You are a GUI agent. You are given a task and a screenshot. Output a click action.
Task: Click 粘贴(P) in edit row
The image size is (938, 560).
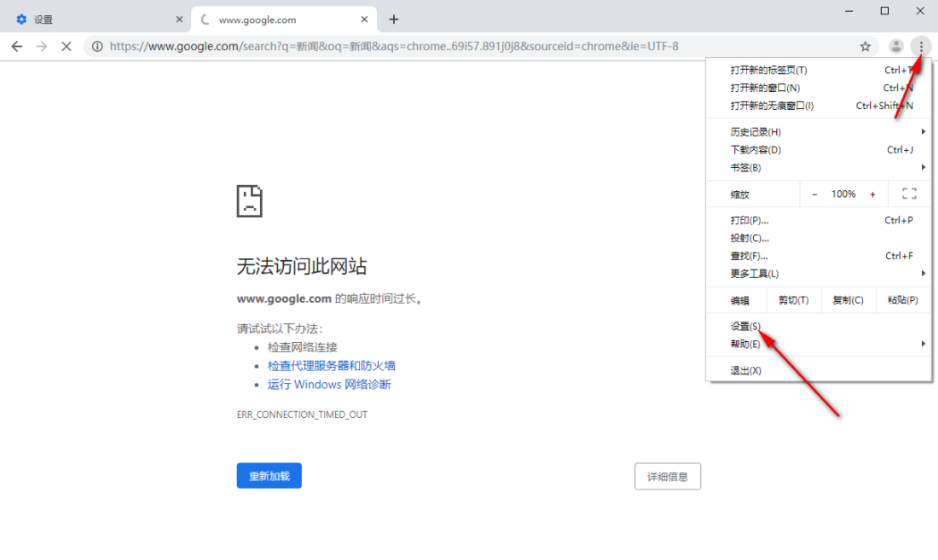pos(902,300)
